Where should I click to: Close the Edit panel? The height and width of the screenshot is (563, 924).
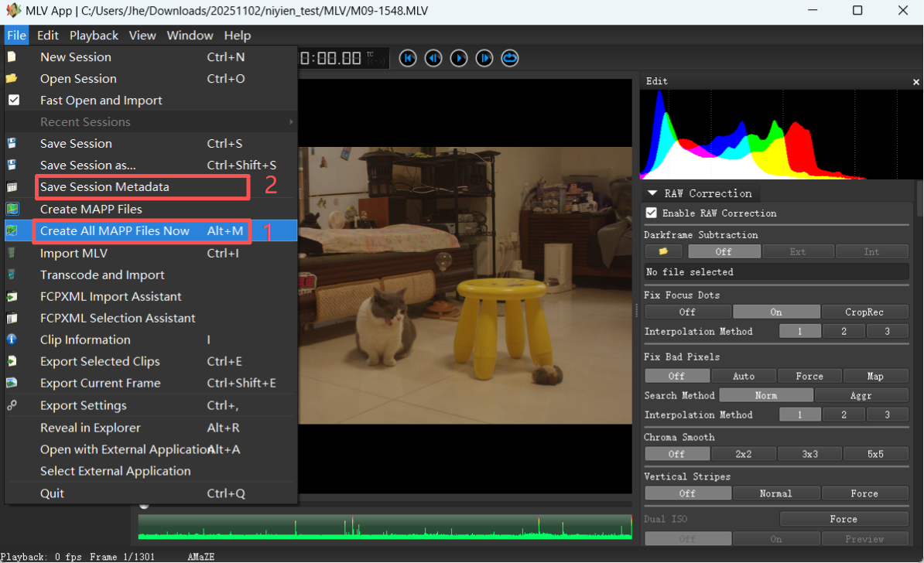pyautogui.click(x=916, y=81)
